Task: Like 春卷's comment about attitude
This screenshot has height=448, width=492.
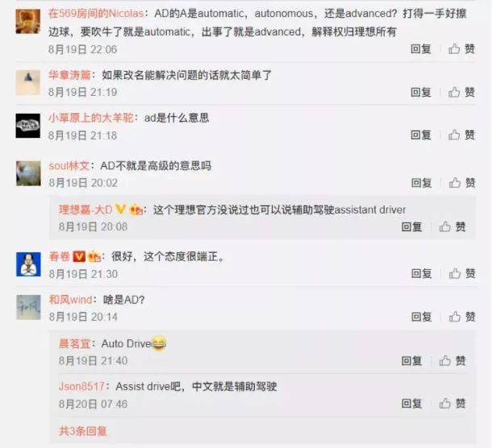Action: [462, 274]
